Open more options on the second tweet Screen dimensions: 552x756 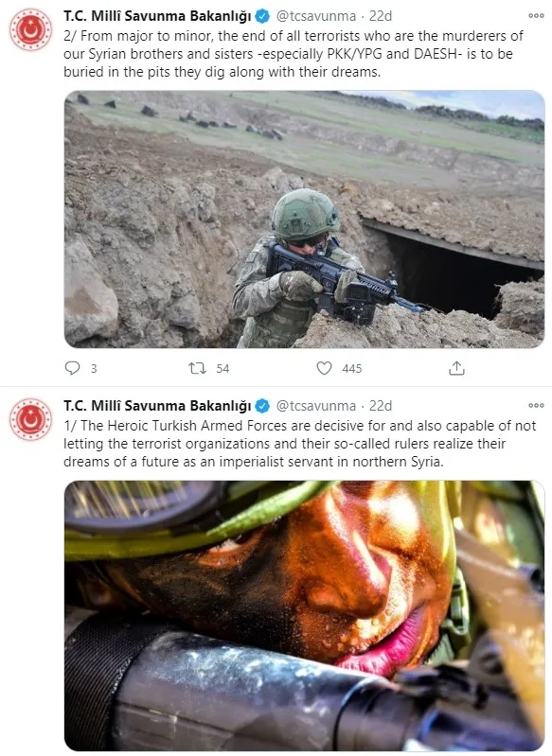536,406
